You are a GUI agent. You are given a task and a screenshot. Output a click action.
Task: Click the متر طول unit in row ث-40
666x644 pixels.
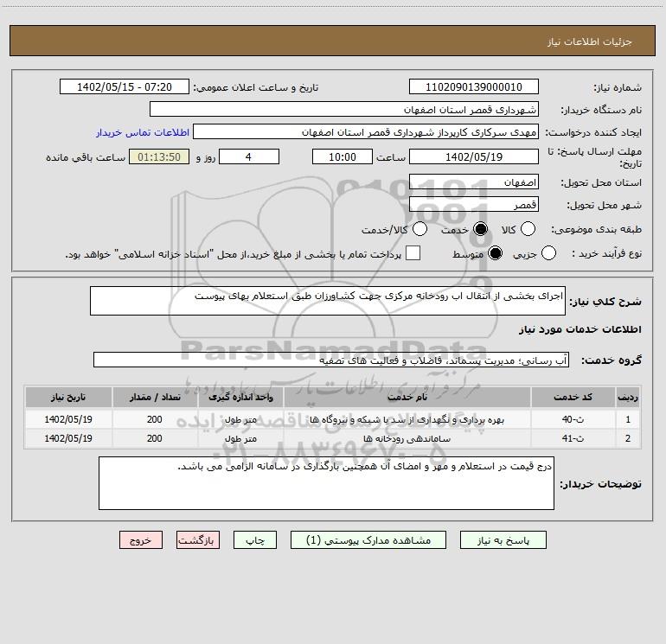pos(240,420)
